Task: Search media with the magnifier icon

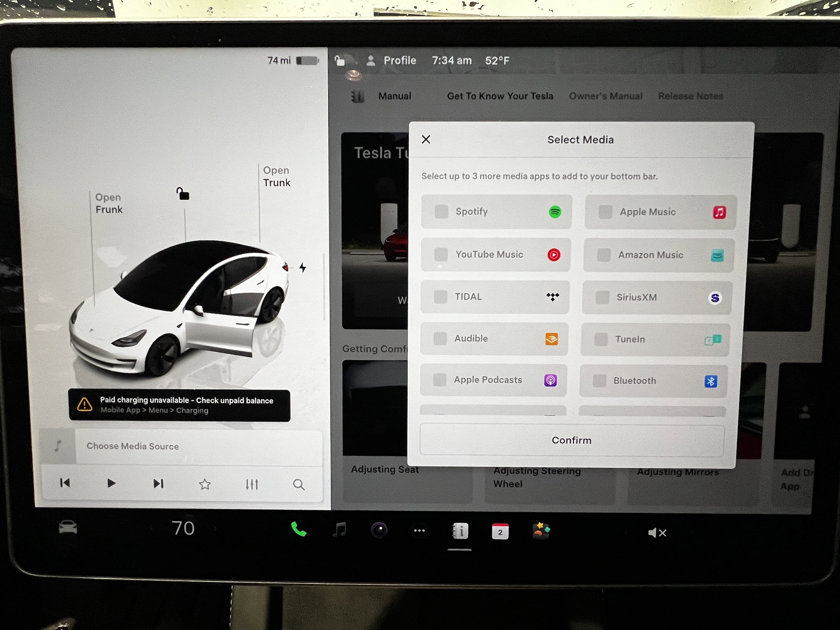Action: tap(298, 485)
